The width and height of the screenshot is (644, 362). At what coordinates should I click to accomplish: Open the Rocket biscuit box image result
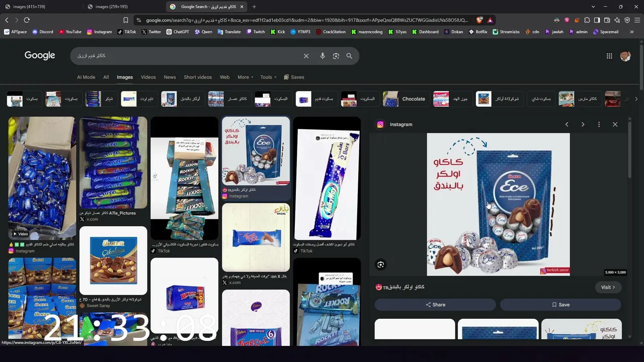coord(185,178)
